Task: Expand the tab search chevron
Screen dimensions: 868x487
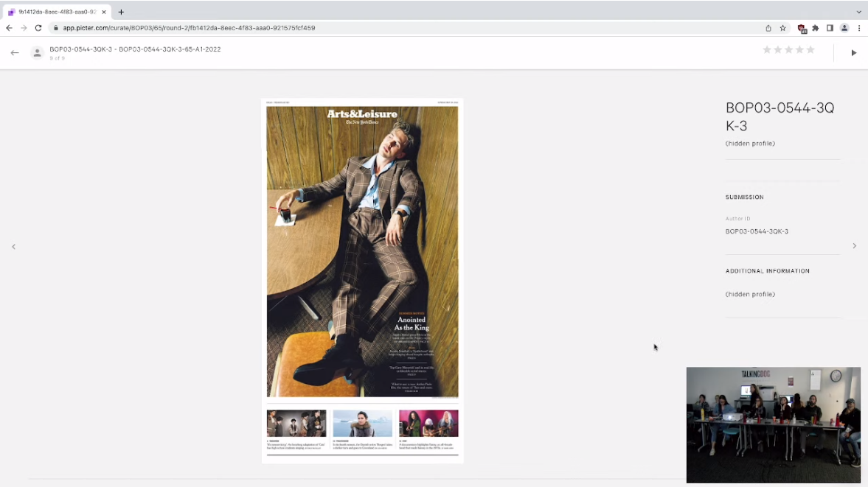Action: click(x=858, y=12)
